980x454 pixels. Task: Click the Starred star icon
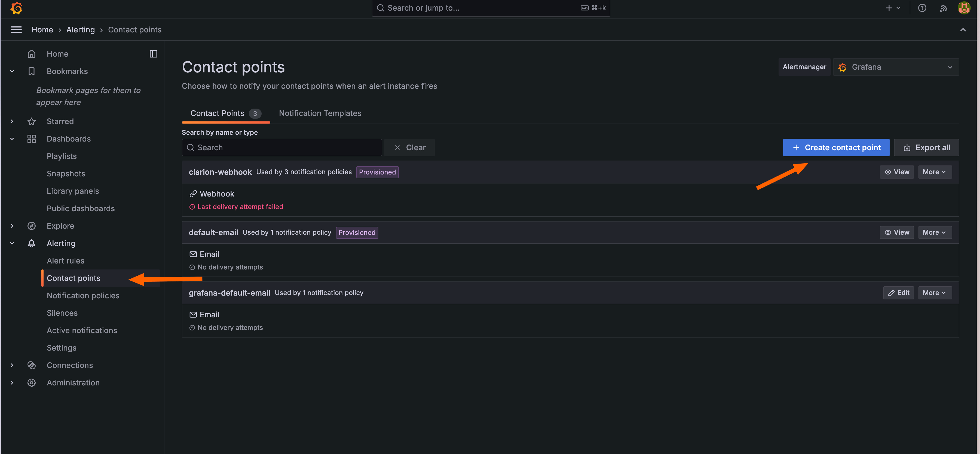click(x=32, y=121)
